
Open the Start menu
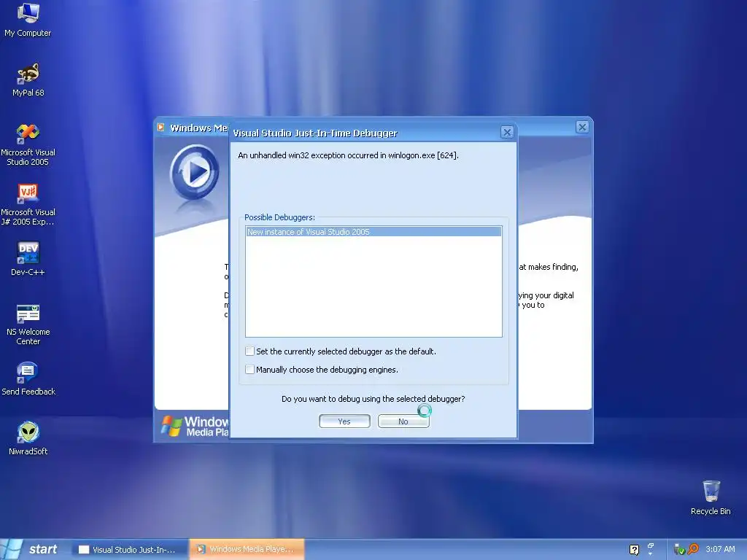point(34,550)
